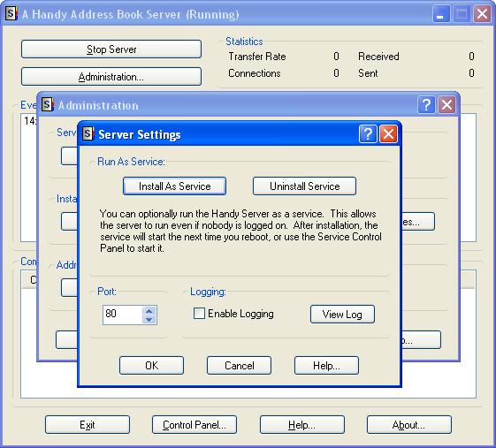Image resolution: width=496 pixels, height=448 pixels.
Task: Click the Administration dialog help question mark
Action: (x=426, y=104)
